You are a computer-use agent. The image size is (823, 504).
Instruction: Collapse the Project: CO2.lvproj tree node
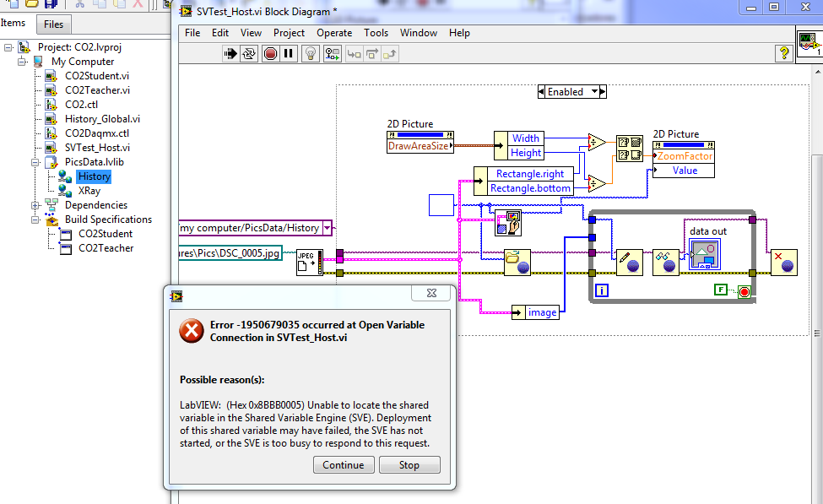pos(8,47)
